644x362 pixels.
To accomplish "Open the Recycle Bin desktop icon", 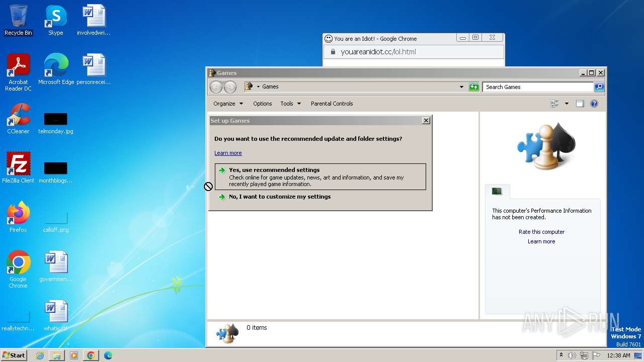I will (18, 20).
